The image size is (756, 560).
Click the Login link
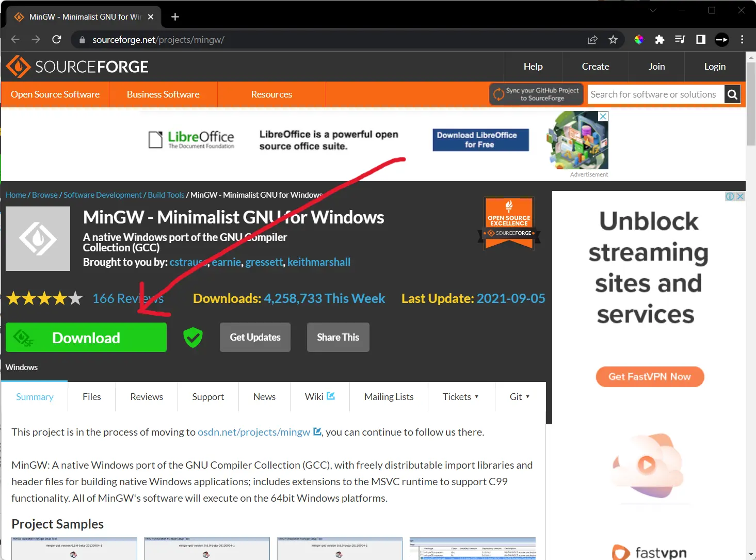(715, 67)
